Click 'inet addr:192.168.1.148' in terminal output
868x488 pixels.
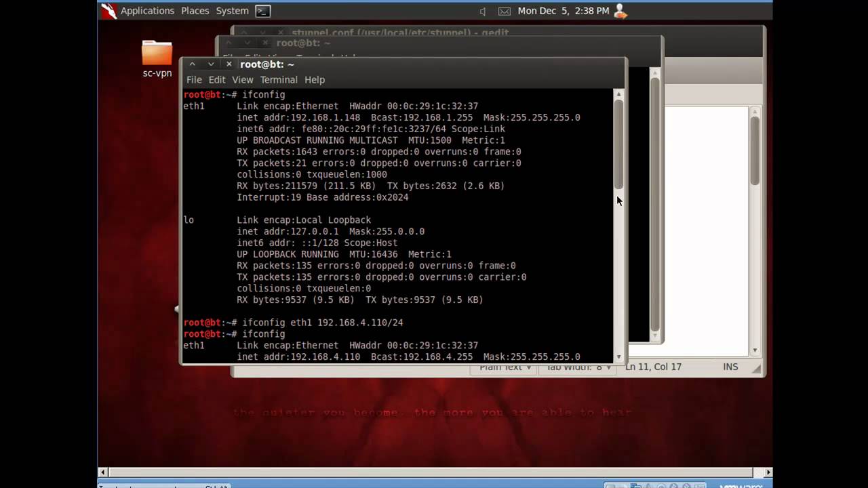(x=298, y=117)
